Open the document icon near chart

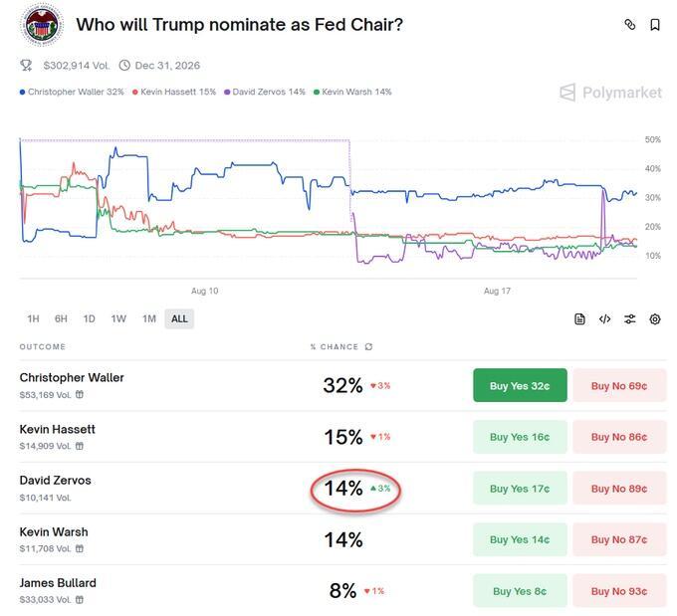coord(579,319)
